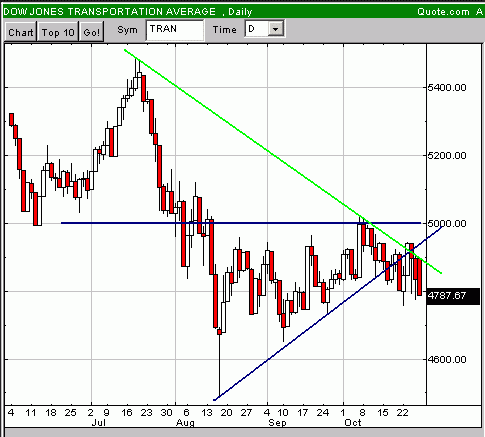Click the Sym label text
The height and width of the screenshot is (437, 485).
(127, 30)
